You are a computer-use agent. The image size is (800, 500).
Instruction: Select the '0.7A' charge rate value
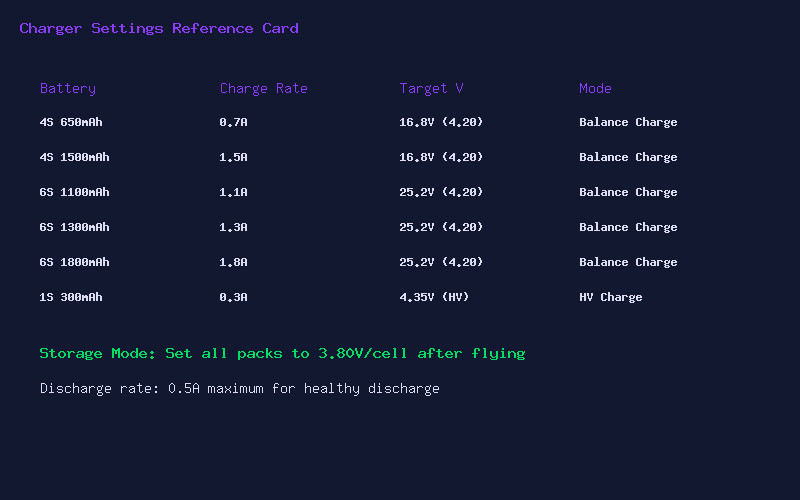[x=234, y=122]
